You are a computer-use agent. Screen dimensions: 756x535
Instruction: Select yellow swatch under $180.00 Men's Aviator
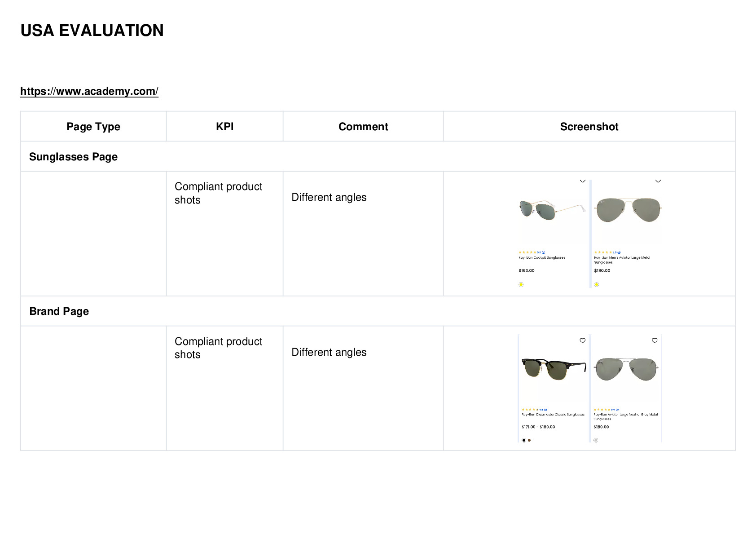click(597, 284)
